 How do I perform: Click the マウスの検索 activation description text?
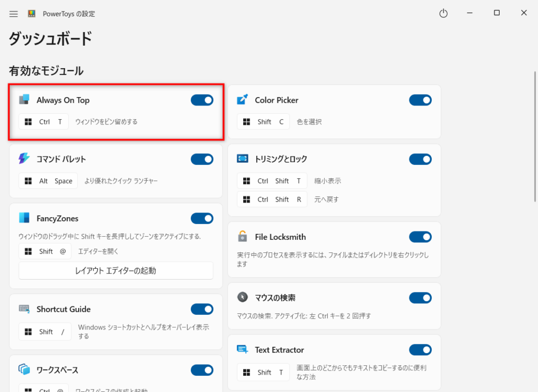(304, 316)
